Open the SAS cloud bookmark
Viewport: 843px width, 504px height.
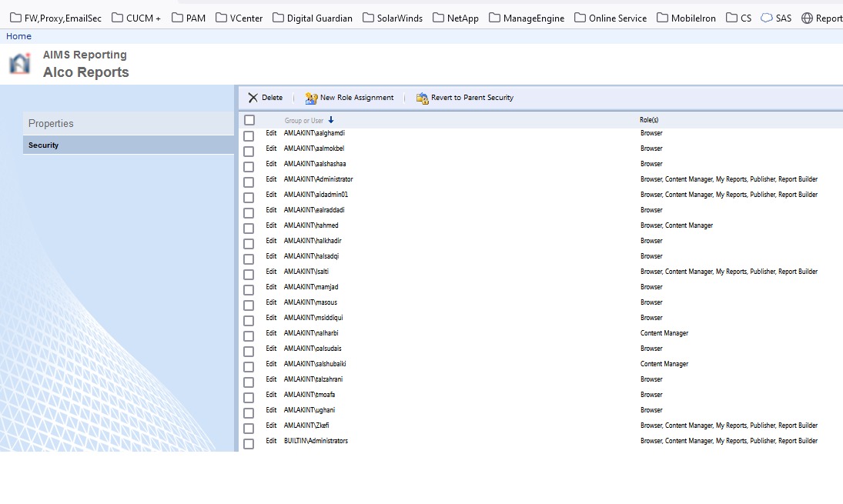[775, 18]
